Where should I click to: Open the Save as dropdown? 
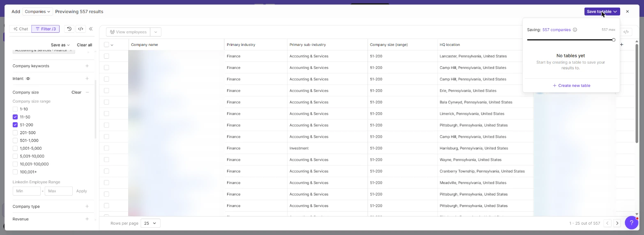pos(60,45)
